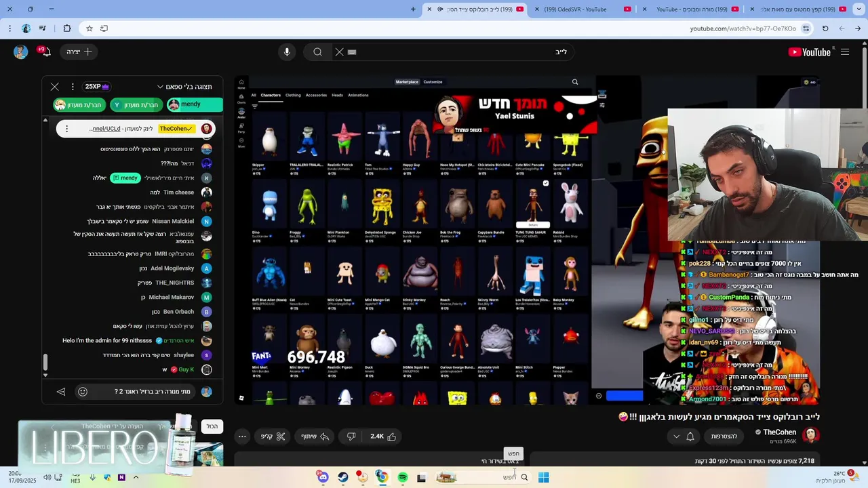Open Windows Start menu
Image resolution: width=868 pixels, height=488 pixels.
coord(543,477)
